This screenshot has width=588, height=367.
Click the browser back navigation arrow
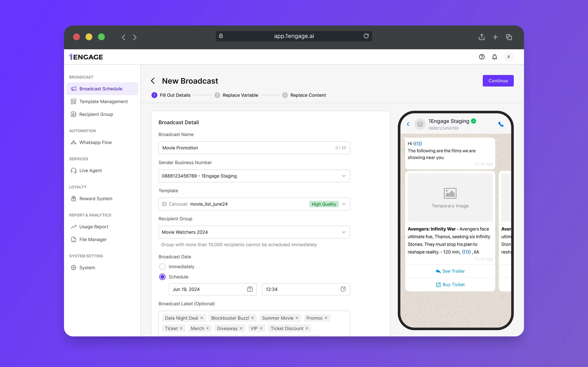coord(123,37)
